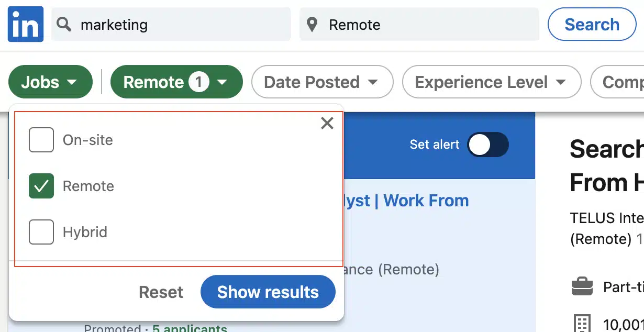644x332 pixels.
Task: Check the On-site checkbox
Action: tap(41, 140)
